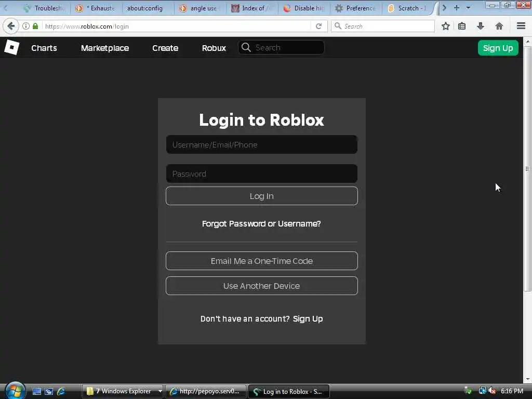
Task: Reload the page with the refresh icon
Action: click(318, 26)
